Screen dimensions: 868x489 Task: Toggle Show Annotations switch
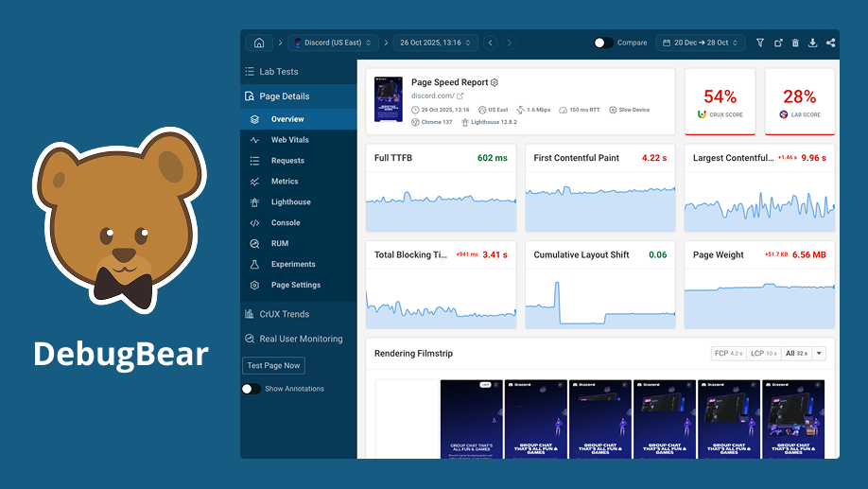pos(251,389)
